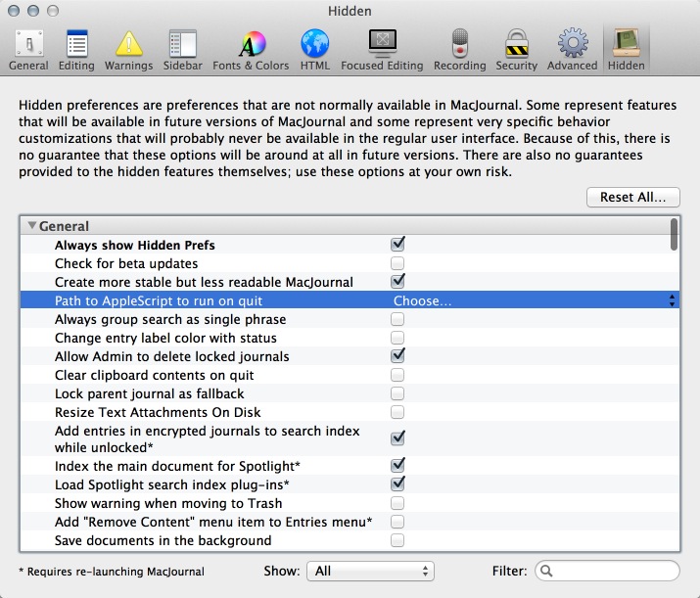Enable Check for beta updates

coord(397,263)
